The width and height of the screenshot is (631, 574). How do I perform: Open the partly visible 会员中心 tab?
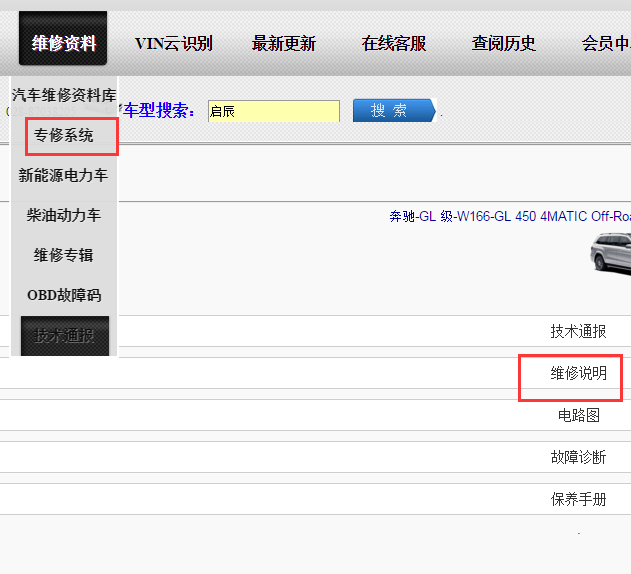click(606, 43)
